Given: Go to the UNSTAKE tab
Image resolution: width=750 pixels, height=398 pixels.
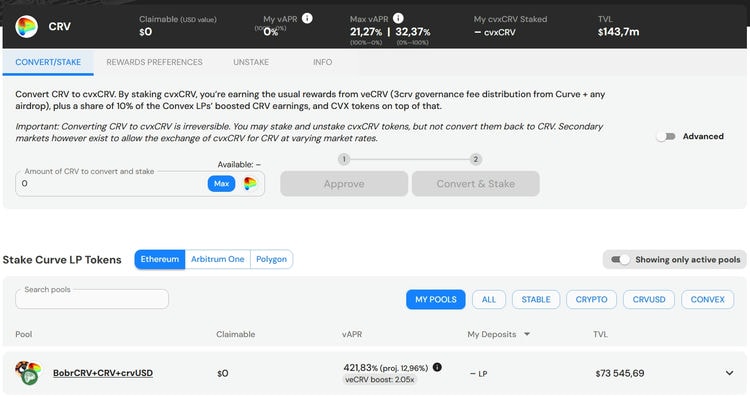Looking at the screenshot, I should pos(251,62).
